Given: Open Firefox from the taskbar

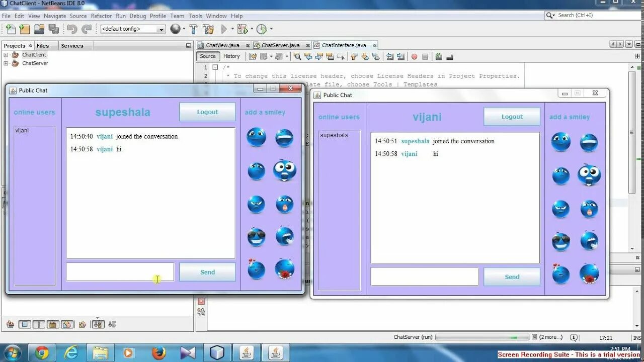Looking at the screenshot, I should (x=158, y=353).
